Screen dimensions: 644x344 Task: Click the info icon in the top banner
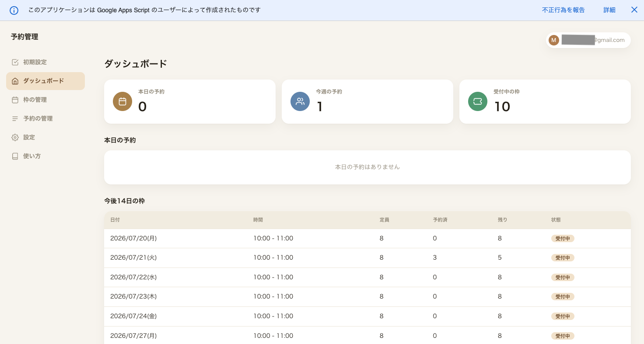14,10
